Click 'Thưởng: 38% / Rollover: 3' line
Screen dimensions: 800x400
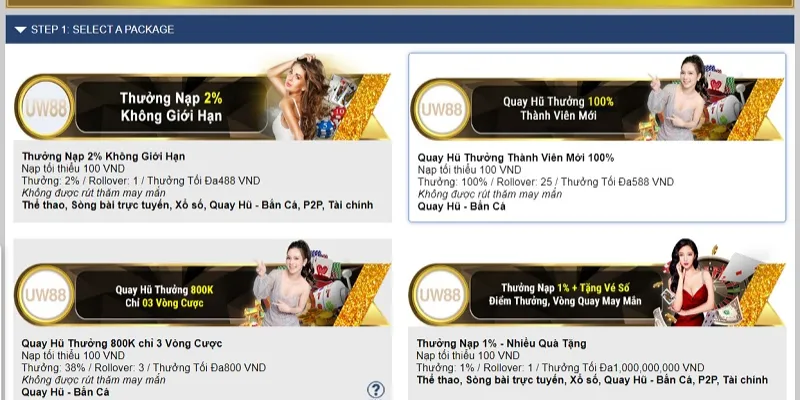144,368
